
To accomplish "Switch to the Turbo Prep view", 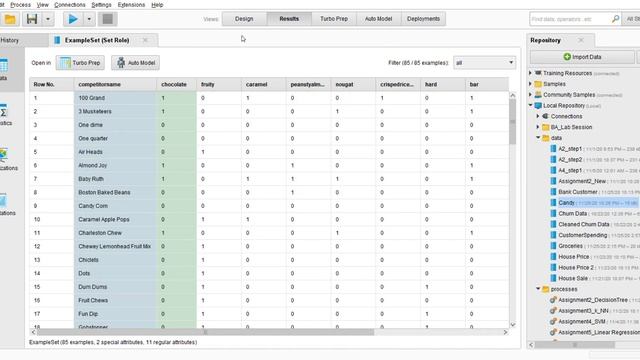I will (334, 19).
